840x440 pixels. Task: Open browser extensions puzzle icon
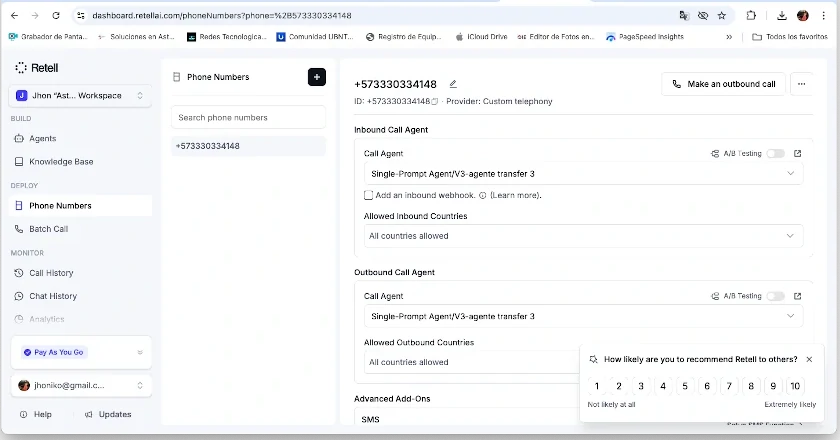tap(751, 16)
